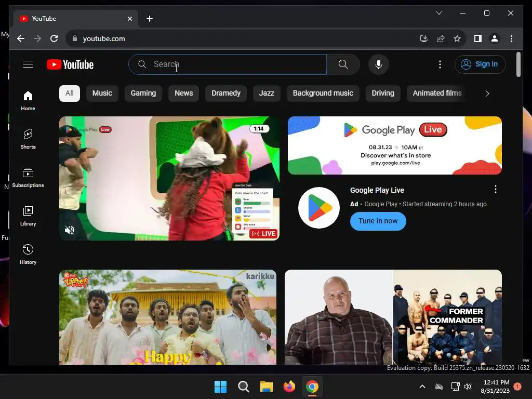Viewport: 532px width, 399px height.
Task: Unmute the Google Play Live preview video
Action: [70, 230]
